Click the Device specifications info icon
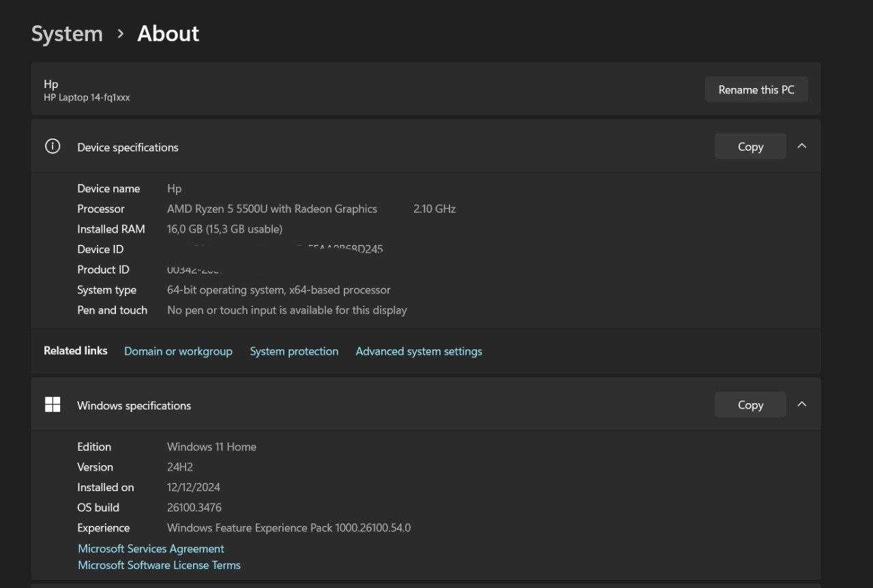Viewport: 873px width, 588px height. pos(53,147)
